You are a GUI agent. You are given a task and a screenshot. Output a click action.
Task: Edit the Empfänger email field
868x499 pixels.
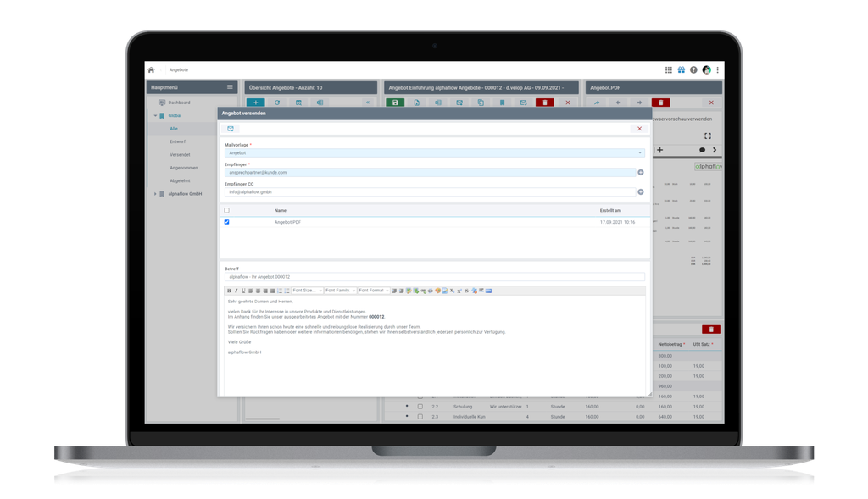(x=430, y=173)
